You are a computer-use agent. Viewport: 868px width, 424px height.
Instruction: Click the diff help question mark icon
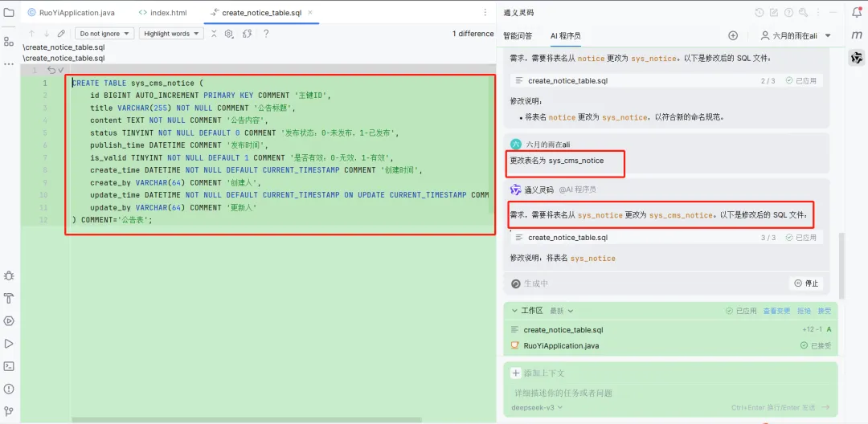(x=266, y=34)
